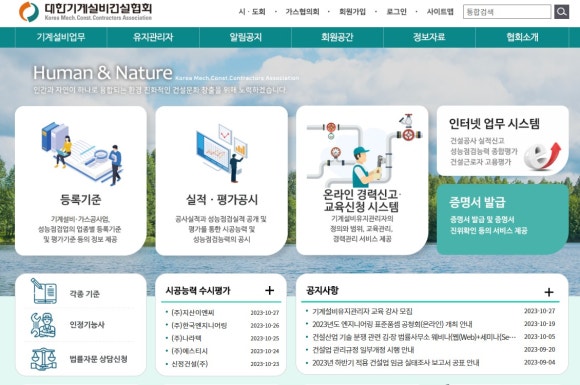The height and width of the screenshot is (385, 580).
Task: Expand 공지사항 with plus icon
Action: click(549, 292)
